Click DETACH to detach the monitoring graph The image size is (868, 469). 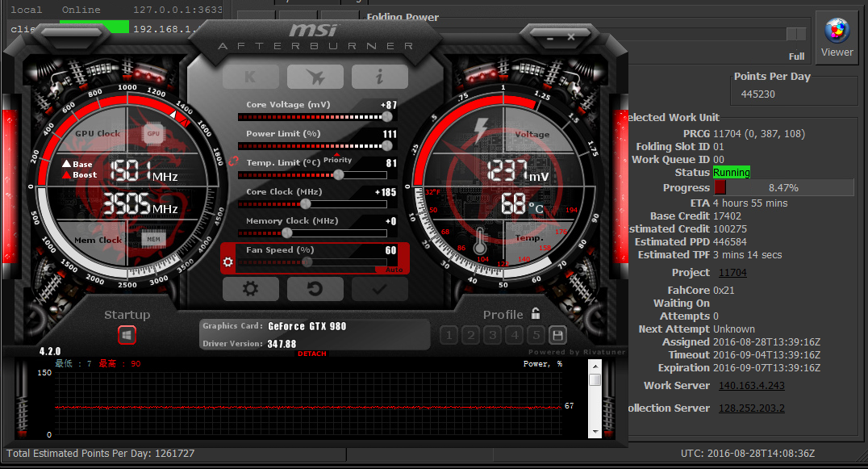click(312, 354)
